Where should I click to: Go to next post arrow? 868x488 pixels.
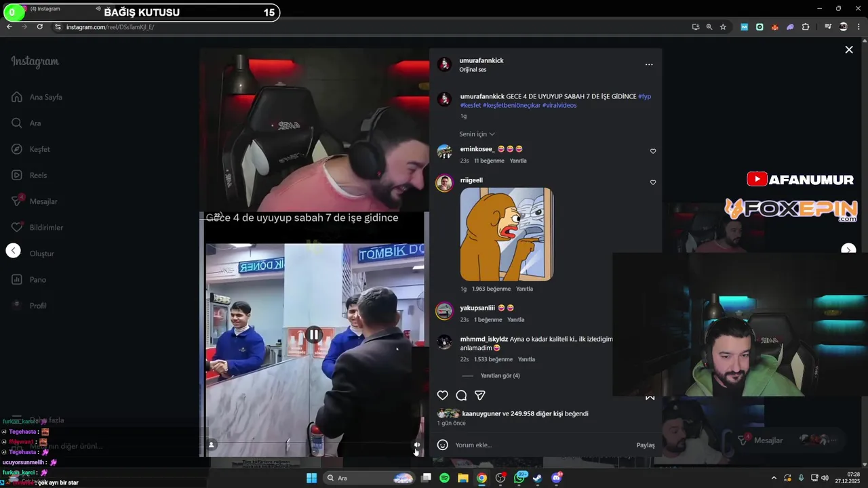848,250
